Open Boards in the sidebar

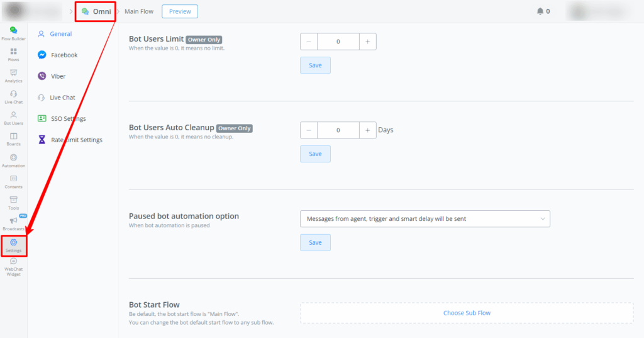point(13,139)
